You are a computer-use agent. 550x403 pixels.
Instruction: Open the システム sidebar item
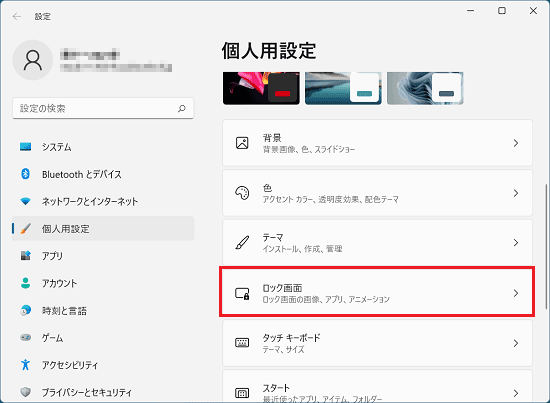[x=103, y=147]
